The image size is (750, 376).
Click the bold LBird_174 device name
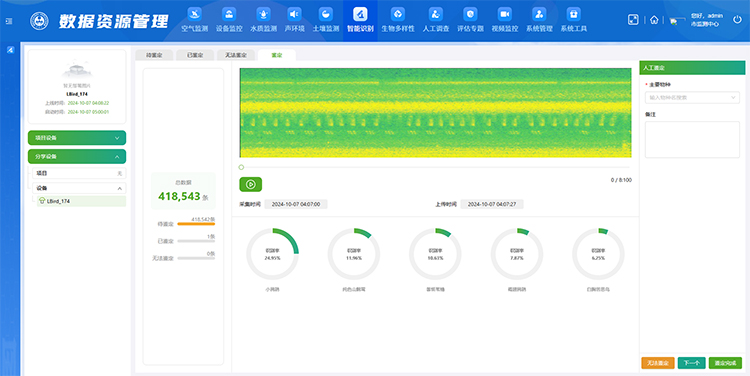point(77,94)
